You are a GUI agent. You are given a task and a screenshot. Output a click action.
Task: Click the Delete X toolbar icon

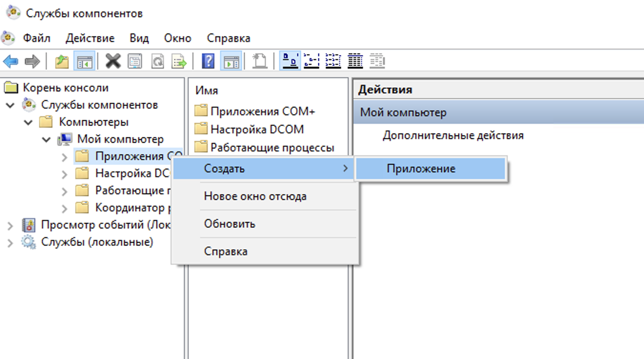coord(113,61)
